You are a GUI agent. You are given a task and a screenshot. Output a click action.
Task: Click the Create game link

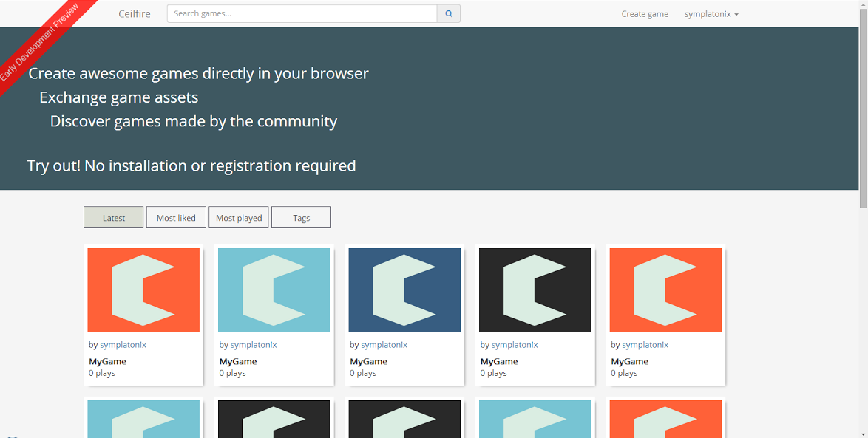645,14
